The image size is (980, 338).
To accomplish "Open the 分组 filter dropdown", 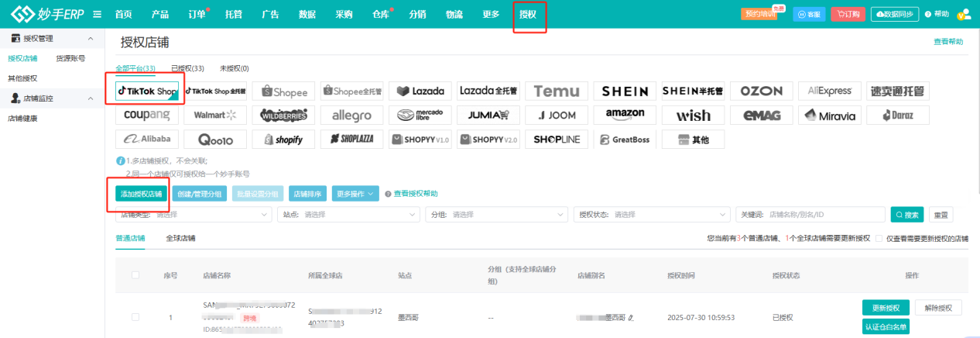I will [x=498, y=215].
